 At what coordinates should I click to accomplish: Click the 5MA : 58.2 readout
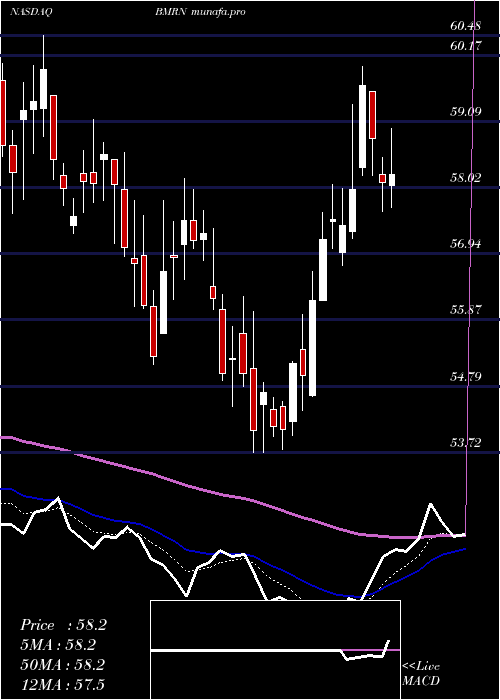tap(58, 645)
